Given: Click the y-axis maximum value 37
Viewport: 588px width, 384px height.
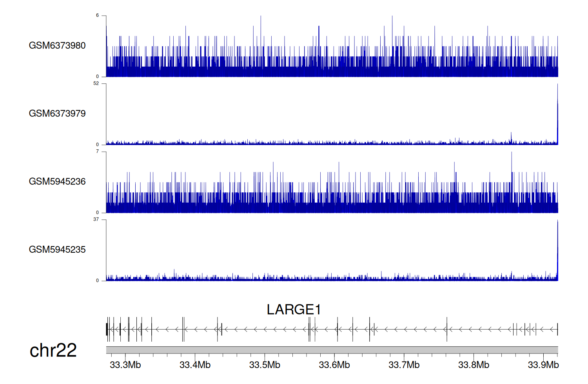Looking at the screenshot, I should click(96, 219).
